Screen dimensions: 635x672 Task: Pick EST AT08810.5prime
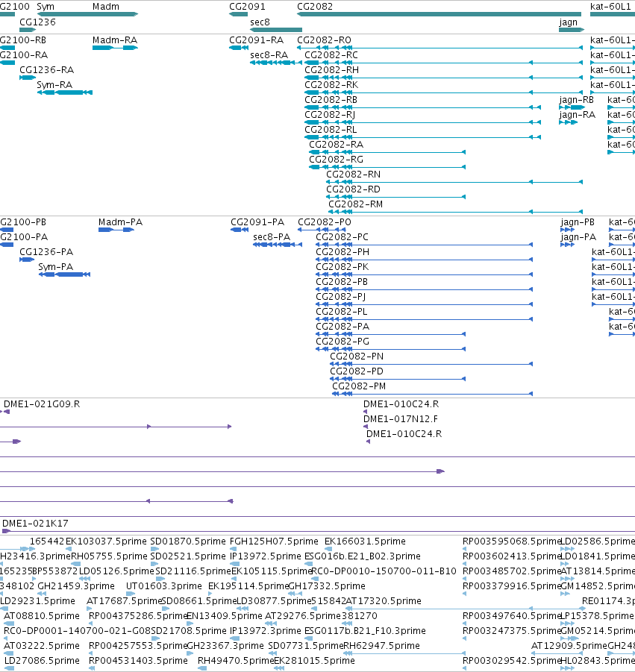pyautogui.click(x=42, y=616)
